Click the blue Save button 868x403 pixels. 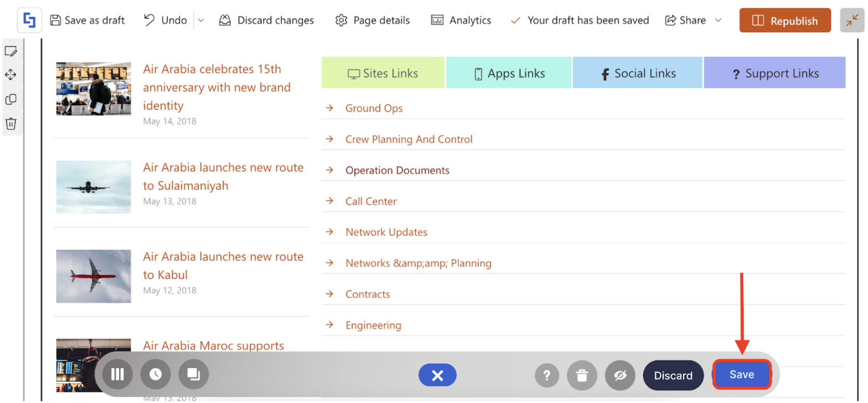tap(742, 375)
